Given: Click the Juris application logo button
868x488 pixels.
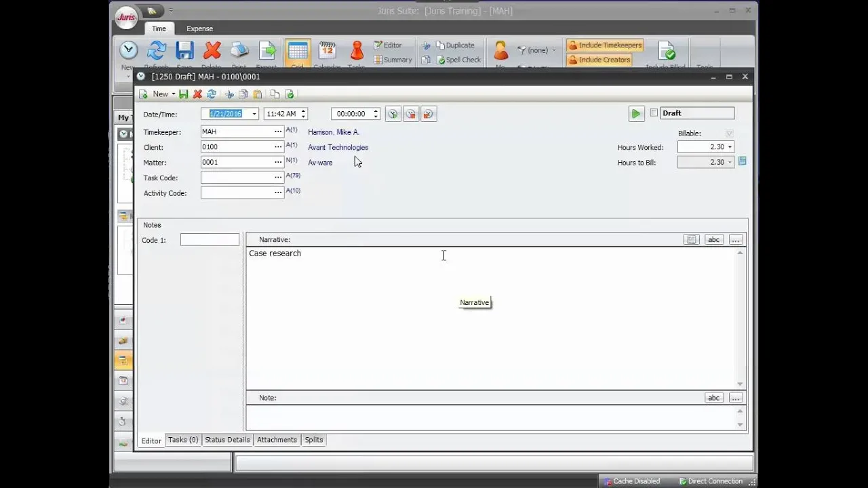Looking at the screenshot, I should (126, 18).
